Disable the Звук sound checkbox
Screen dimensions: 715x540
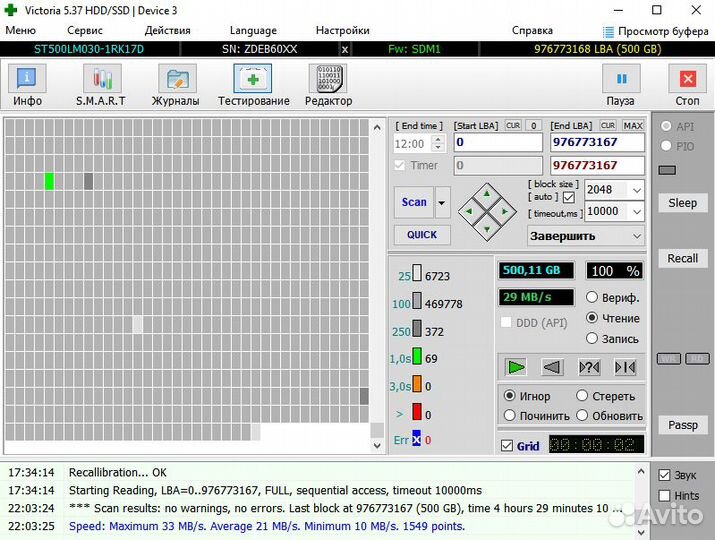[664, 475]
